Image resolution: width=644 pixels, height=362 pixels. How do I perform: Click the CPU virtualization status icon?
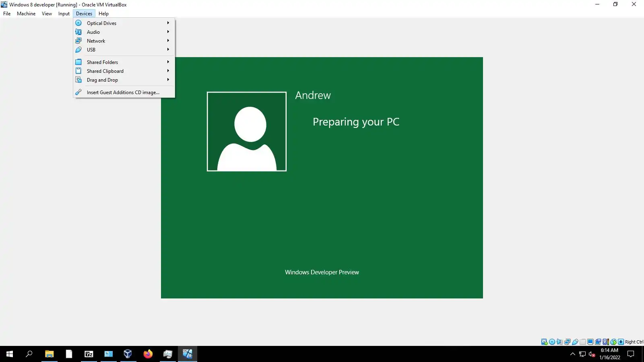[605, 342]
